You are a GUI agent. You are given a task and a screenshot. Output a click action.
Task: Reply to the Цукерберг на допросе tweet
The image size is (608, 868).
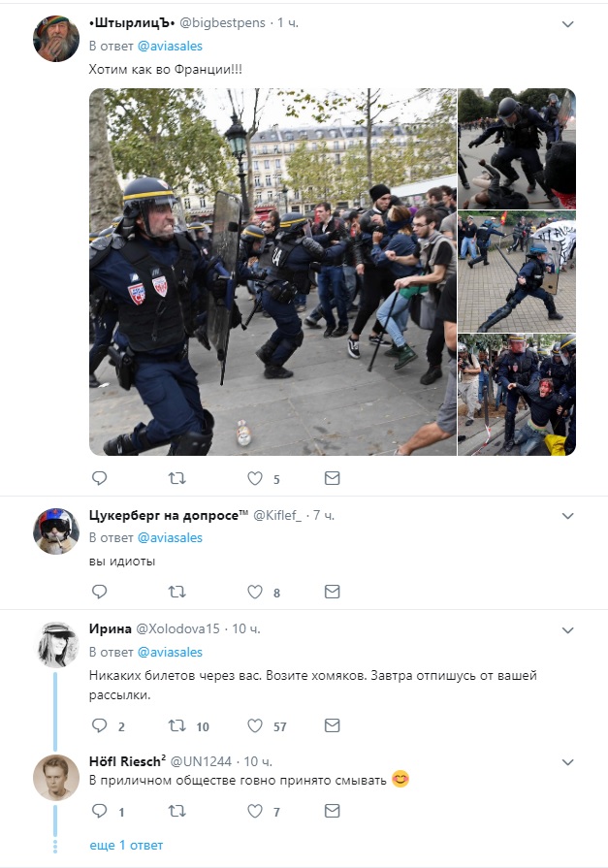[99, 592]
